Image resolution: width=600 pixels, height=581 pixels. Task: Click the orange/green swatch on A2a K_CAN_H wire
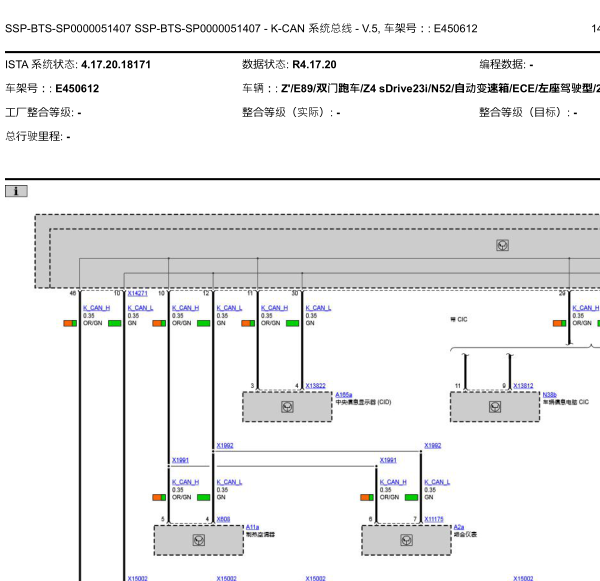point(367,497)
